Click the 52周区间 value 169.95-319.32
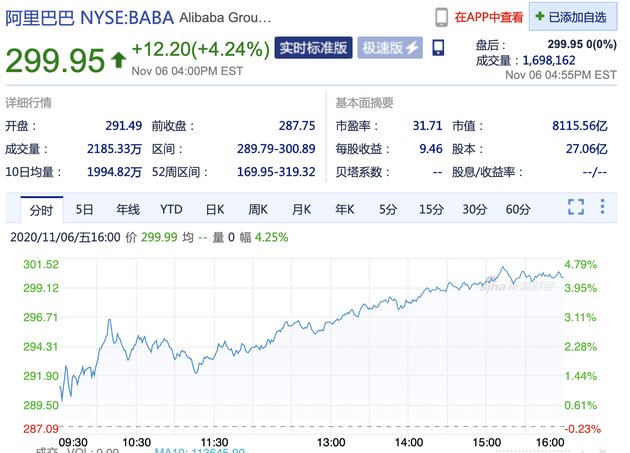Image resolution: width=630 pixels, height=453 pixels. coord(276,172)
